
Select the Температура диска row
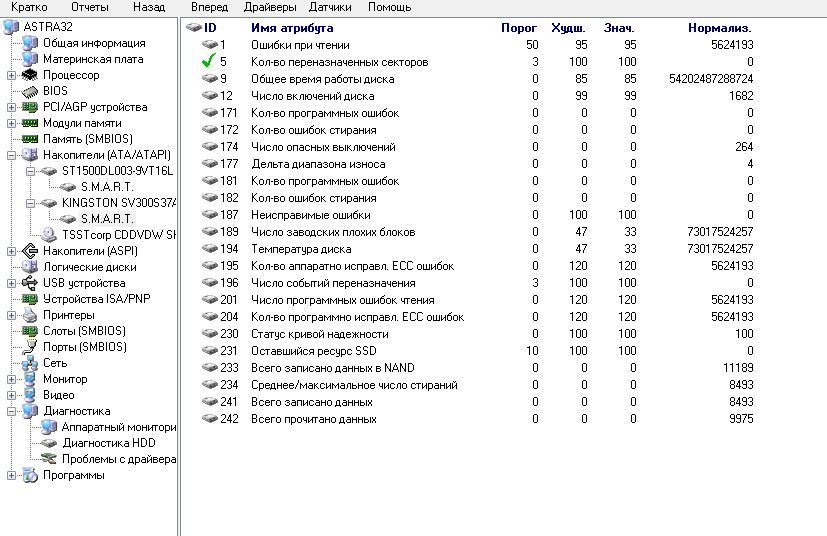pyautogui.click(x=301, y=249)
